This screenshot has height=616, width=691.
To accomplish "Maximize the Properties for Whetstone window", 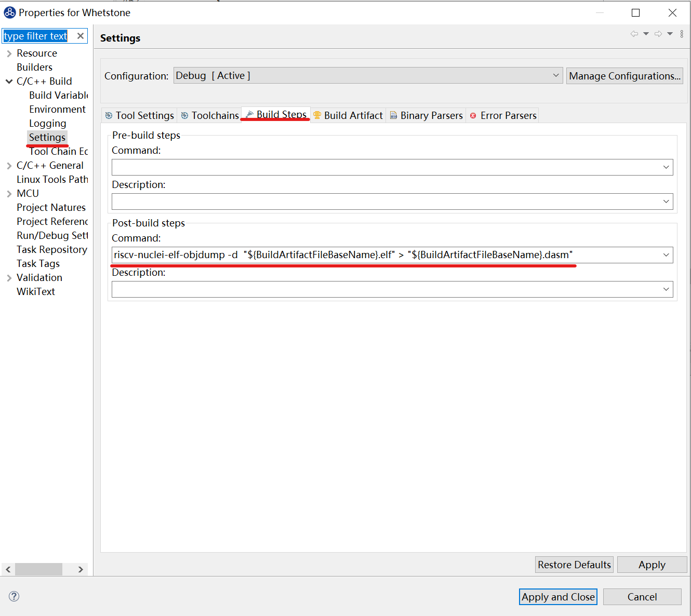I will (635, 12).
